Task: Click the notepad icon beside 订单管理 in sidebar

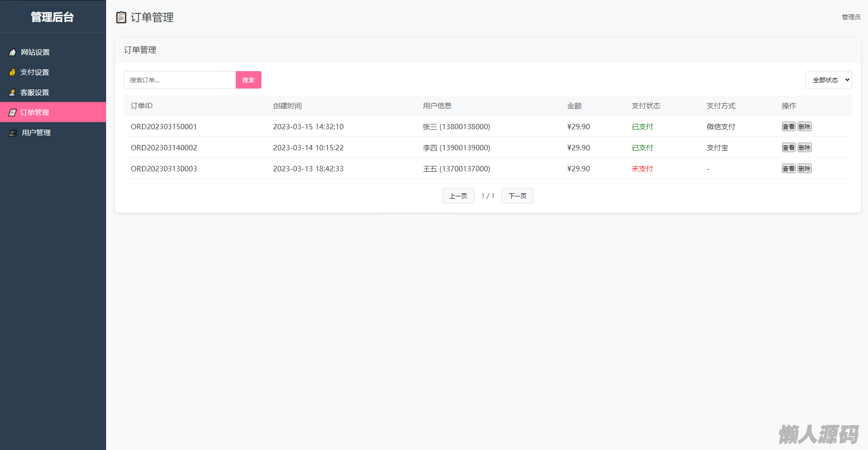Action: 13,113
